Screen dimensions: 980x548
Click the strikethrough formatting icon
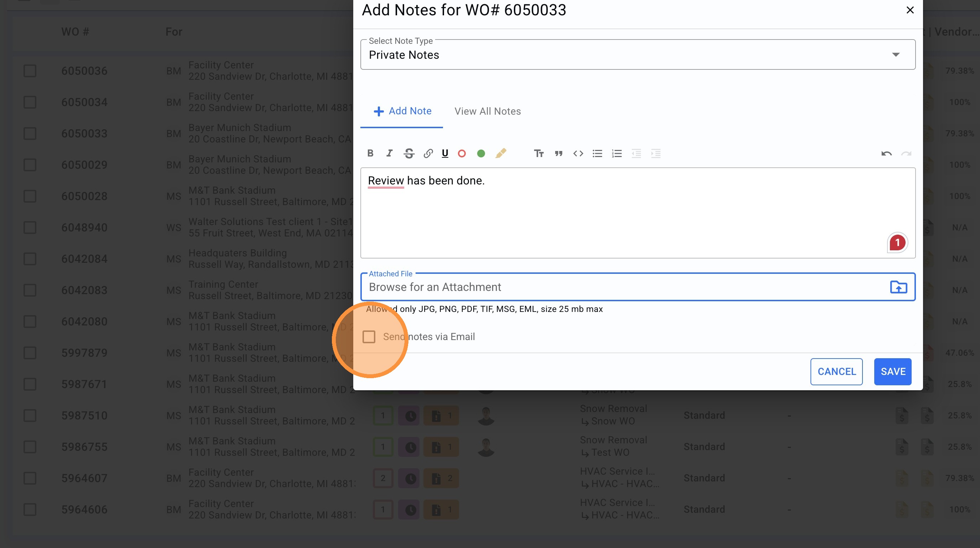point(409,153)
